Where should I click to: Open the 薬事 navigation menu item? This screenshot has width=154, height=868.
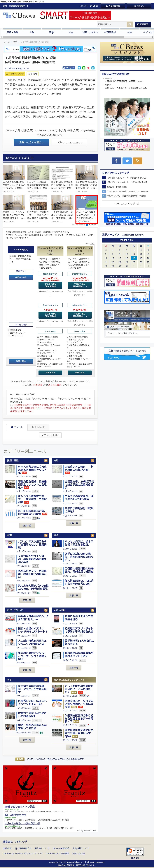click(51, 32)
